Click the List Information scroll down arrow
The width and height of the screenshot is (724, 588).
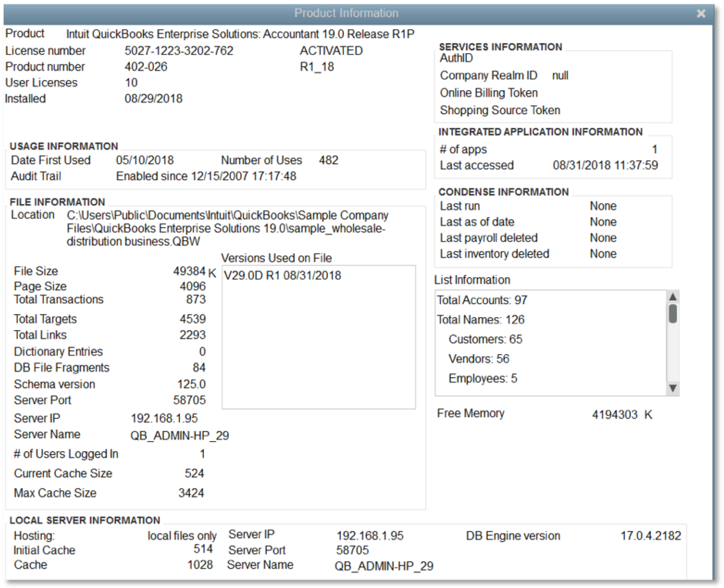click(673, 388)
